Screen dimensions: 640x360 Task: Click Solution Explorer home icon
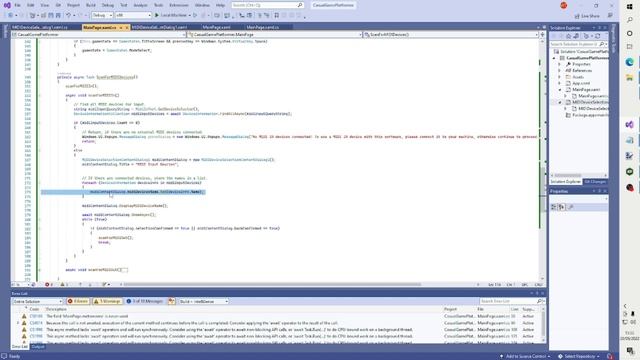pyautogui.click(x=568, y=36)
